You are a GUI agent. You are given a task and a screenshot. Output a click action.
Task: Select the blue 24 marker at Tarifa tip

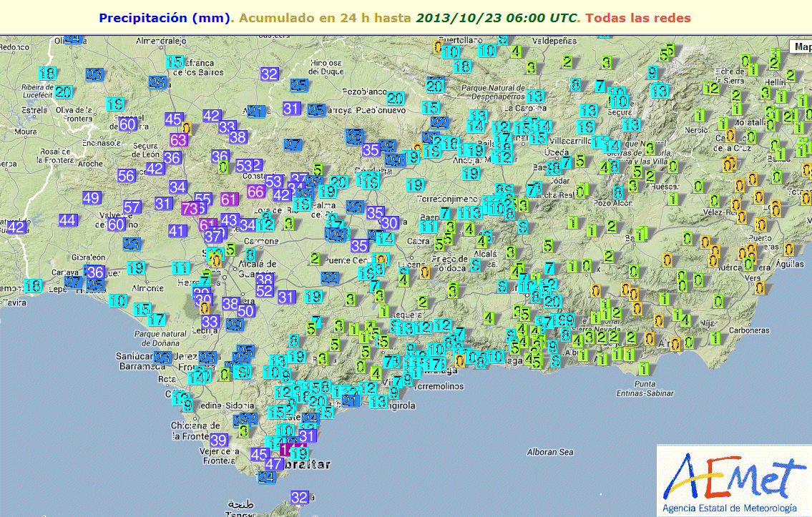[267, 477]
